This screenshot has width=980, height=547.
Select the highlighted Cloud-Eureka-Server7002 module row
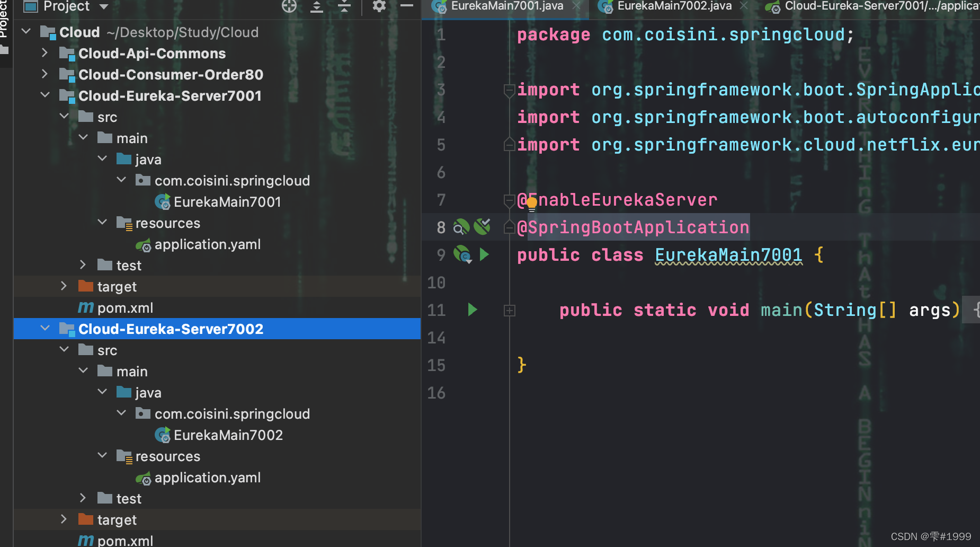(x=217, y=329)
